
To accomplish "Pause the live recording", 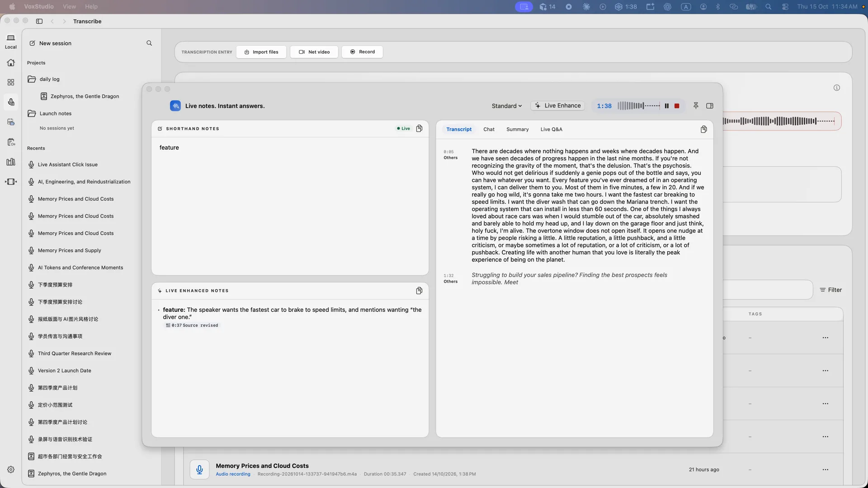I will [x=666, y=106].
